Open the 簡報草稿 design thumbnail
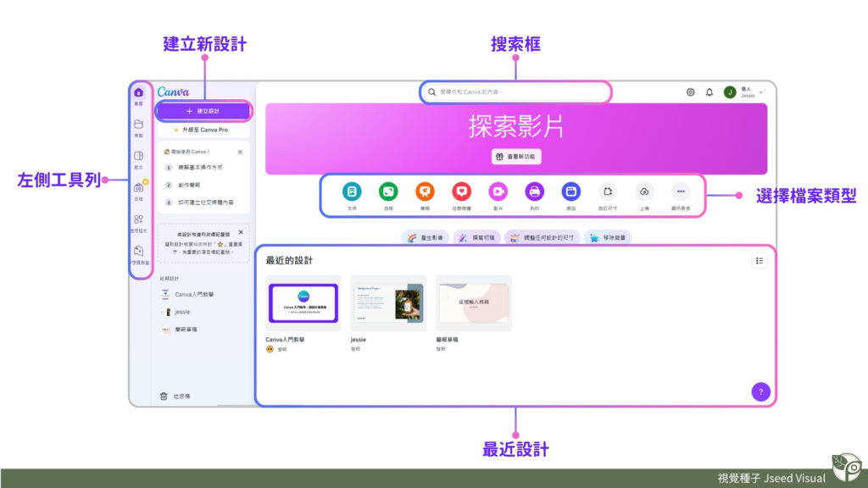The width and height of the screenshot is (868, 488). [474, 303]
